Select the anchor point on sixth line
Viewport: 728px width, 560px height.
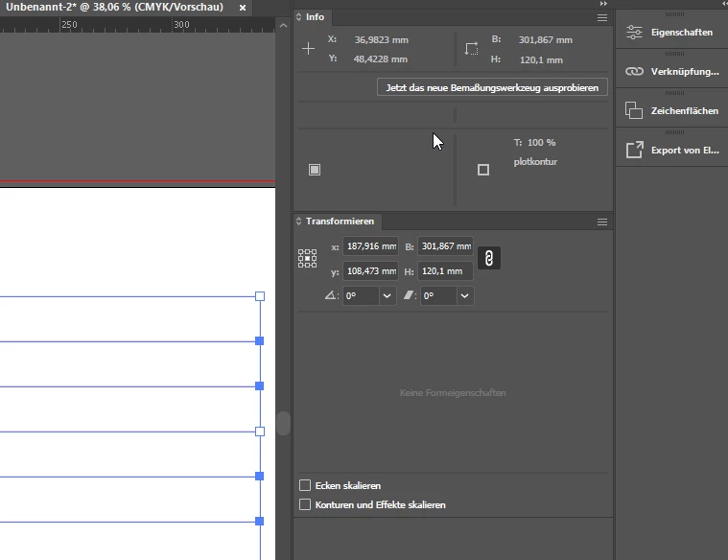(260, 522)
